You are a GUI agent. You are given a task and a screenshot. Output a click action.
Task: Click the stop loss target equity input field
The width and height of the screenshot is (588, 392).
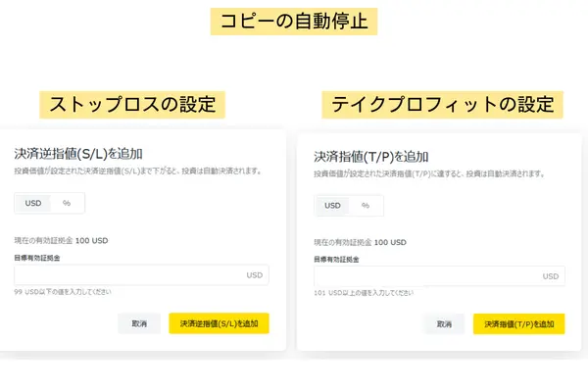tap(127, 275)
